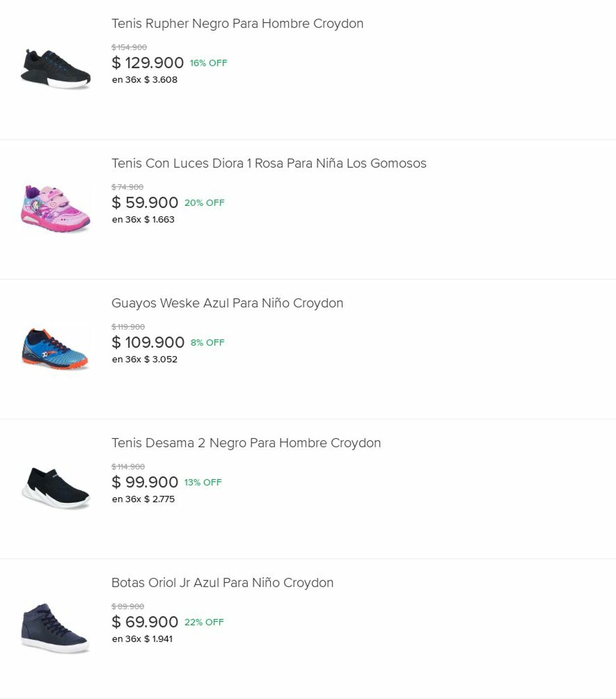
Task: Click the 16% OFF discount label
Action: click(208, 63)
